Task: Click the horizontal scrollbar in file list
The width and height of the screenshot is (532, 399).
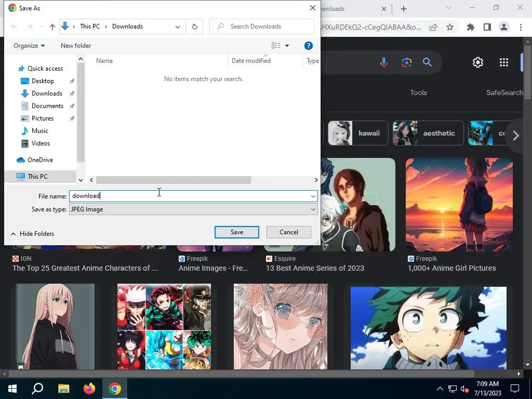Action: 174,180
